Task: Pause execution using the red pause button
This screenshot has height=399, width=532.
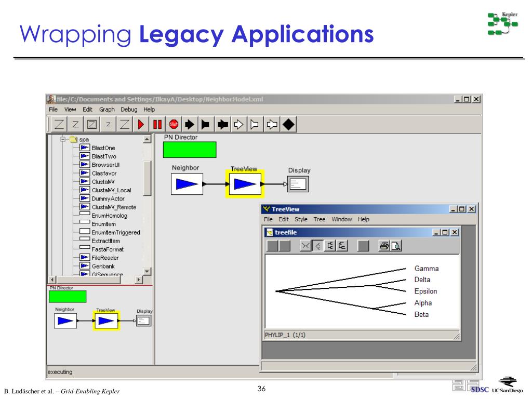Action: 157,124
